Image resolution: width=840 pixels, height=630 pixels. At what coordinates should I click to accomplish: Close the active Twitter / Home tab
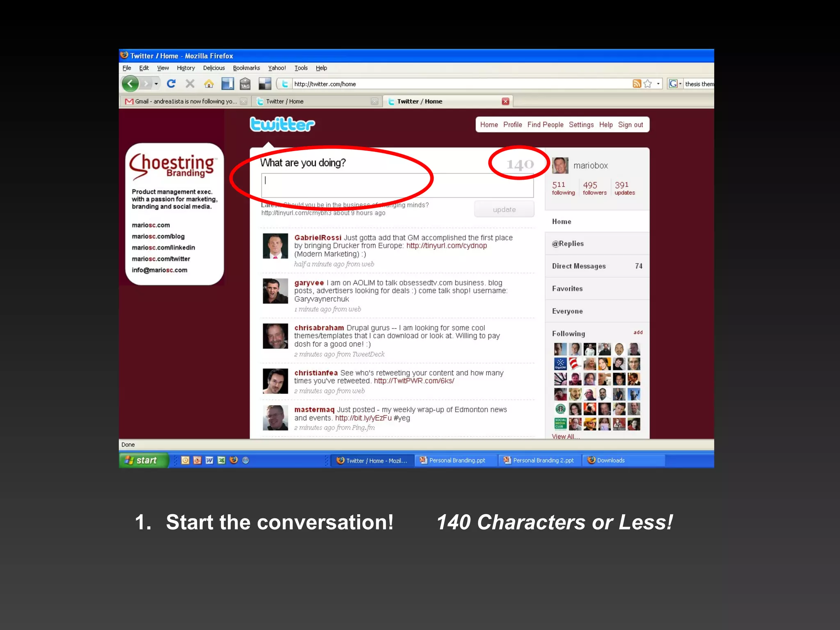tap(506, 101)
